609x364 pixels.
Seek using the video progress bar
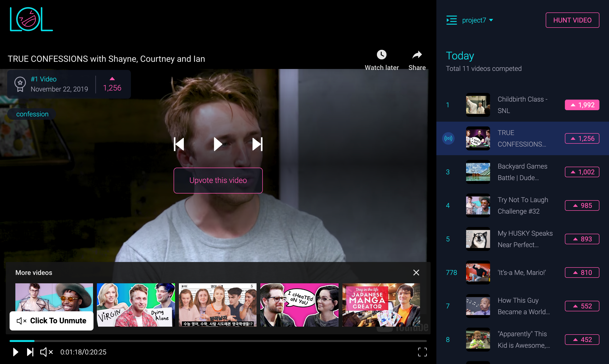[218, 341]
